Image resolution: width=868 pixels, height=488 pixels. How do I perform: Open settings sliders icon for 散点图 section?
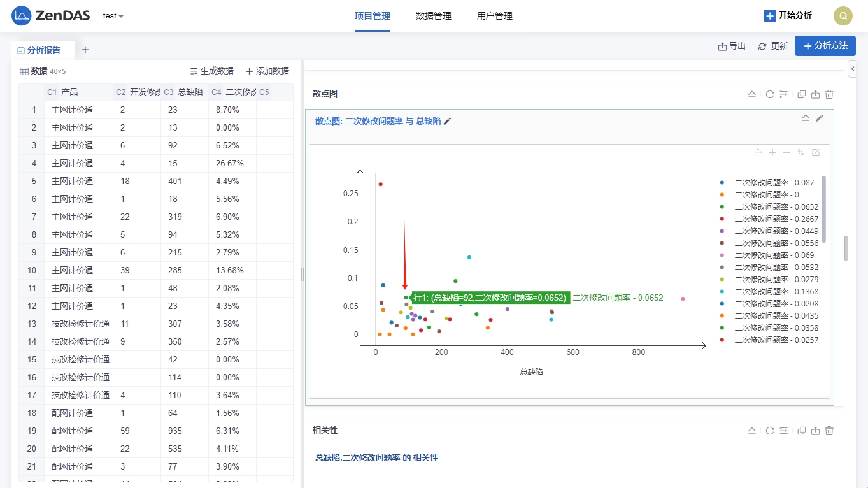tap(783, 94)
